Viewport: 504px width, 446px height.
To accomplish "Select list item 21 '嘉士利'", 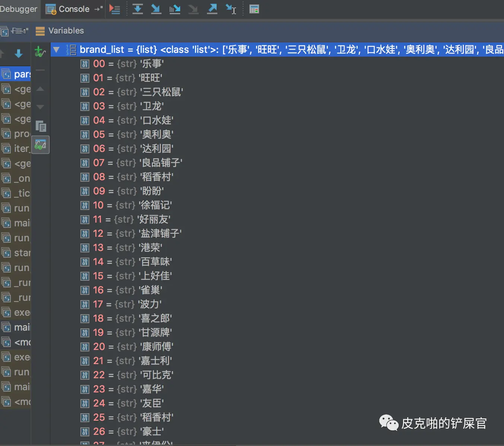I will [x=277, y=361].
